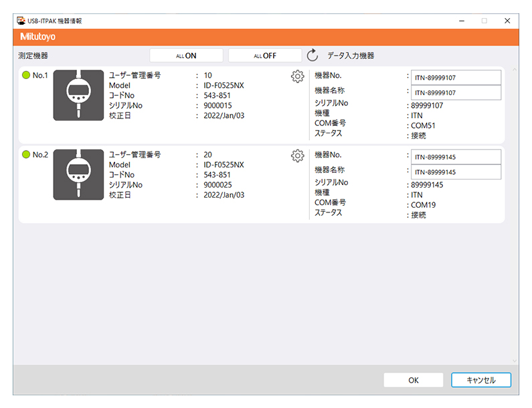
Task: Click the データ入力機器 heading
Action: click(x=351, y=56)
